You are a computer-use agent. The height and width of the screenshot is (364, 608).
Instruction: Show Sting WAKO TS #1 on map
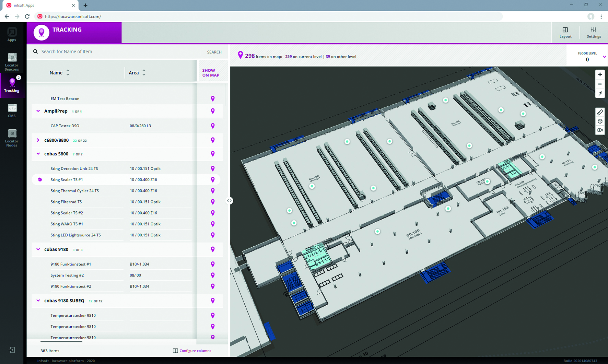213,224
